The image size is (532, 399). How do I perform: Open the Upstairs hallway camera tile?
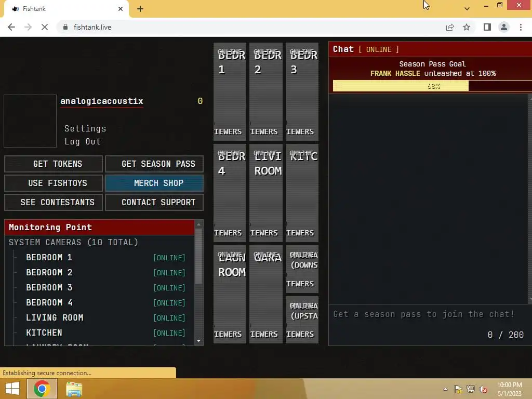tap(302, 320)
